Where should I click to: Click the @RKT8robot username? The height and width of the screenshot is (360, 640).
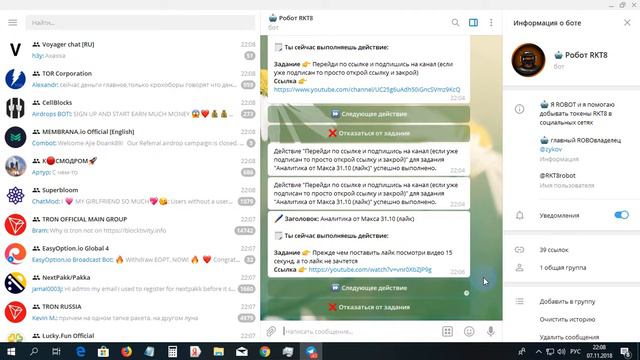coord(557,176)
